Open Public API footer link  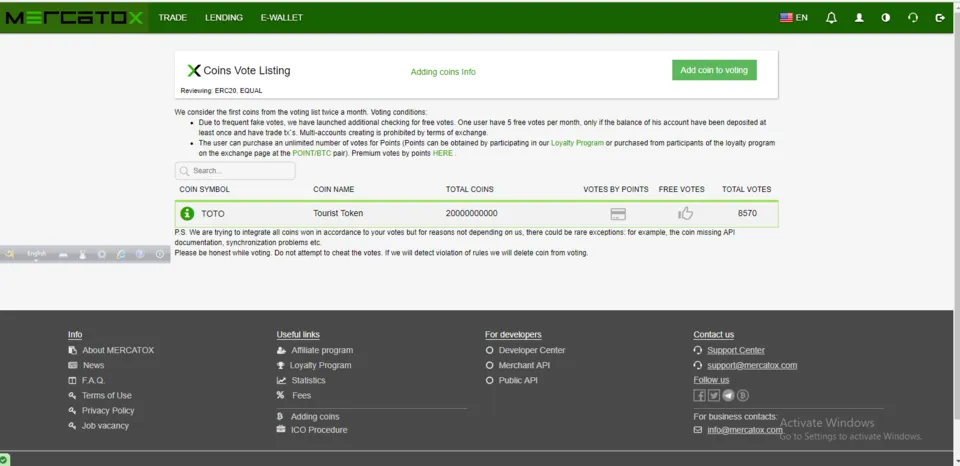518,380
